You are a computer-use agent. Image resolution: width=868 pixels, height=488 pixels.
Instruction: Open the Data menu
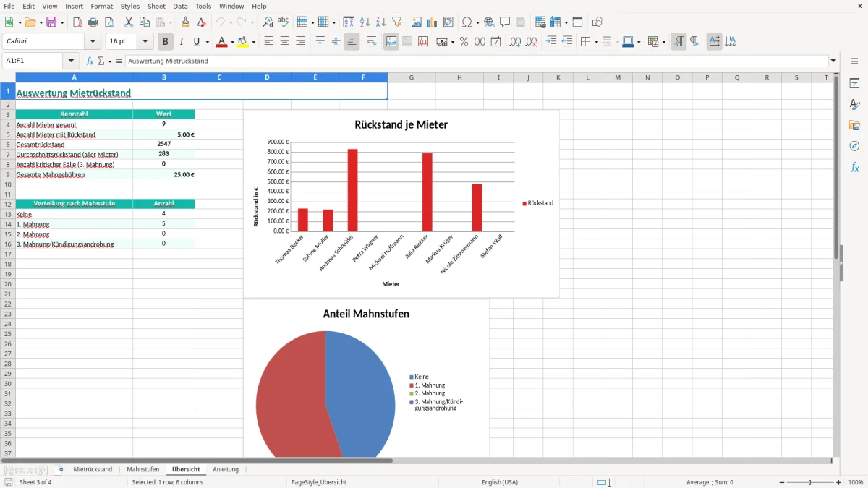click(x=180, y=6)
